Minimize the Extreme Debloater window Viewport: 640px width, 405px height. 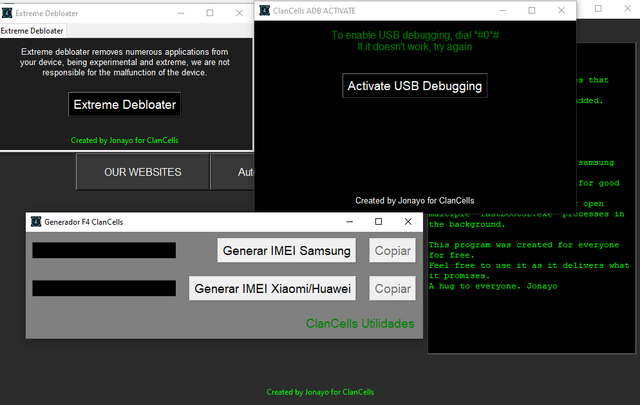coord(181,13)
